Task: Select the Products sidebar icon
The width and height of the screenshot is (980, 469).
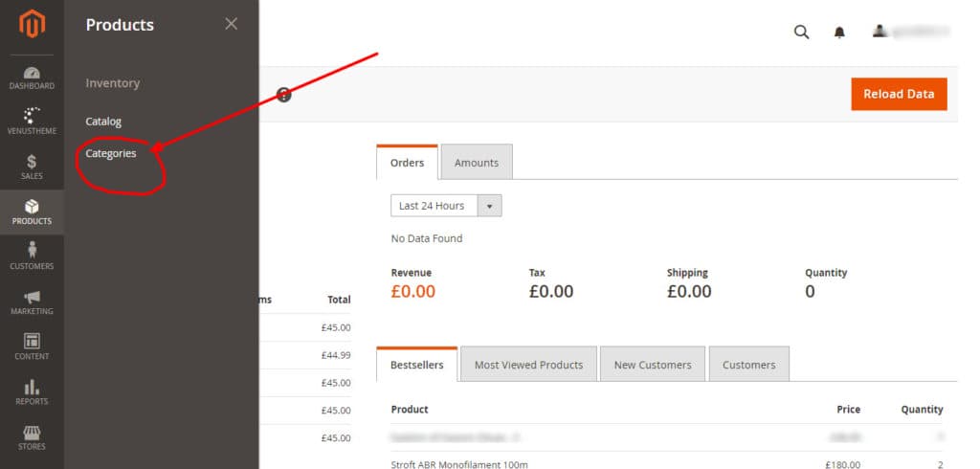Action: [x=32, y=212]
